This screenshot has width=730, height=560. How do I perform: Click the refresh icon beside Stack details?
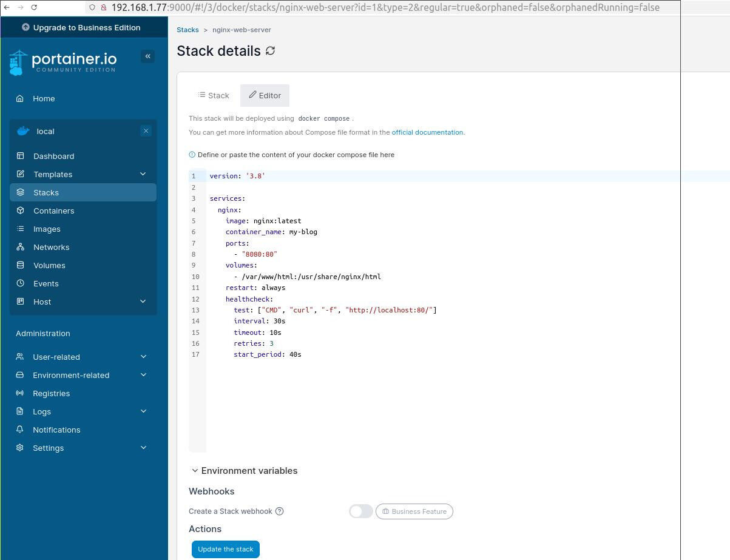271,51
